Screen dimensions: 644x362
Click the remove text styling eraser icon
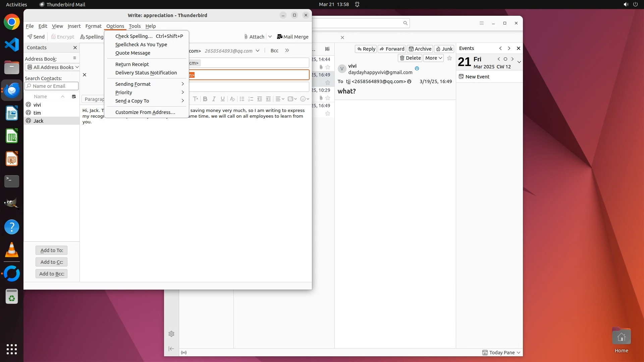[232, 99]
